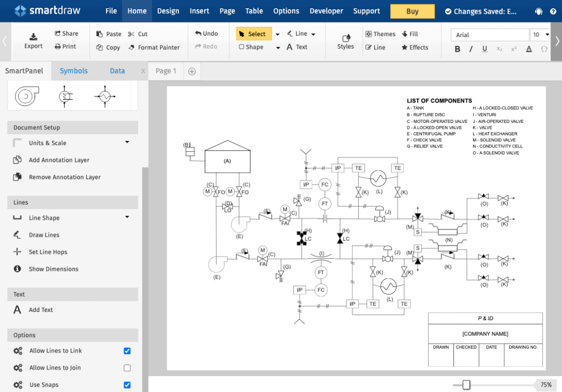Click Add Annotation Layer
Image resolution: width=562 pixels, height=392 pixels.
(x=59, y=160)
